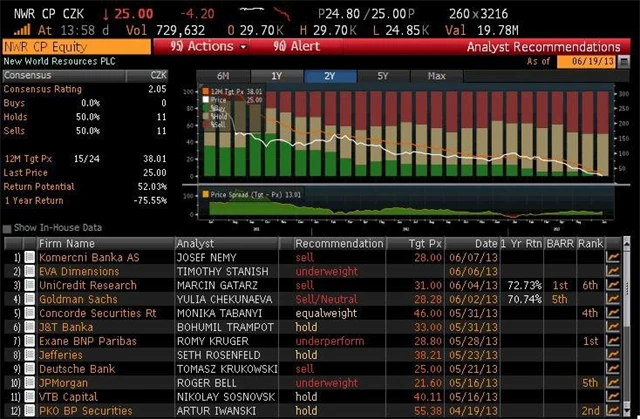
Task: Select the Max chart range tab
Action: 436,76
